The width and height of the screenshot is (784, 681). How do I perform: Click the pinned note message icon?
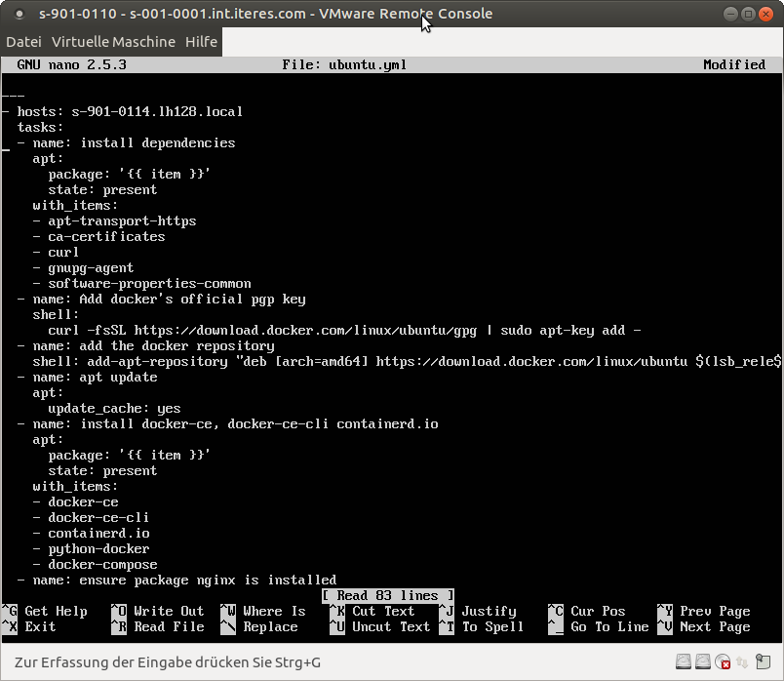pyautogui.click(x=763, y=661)
